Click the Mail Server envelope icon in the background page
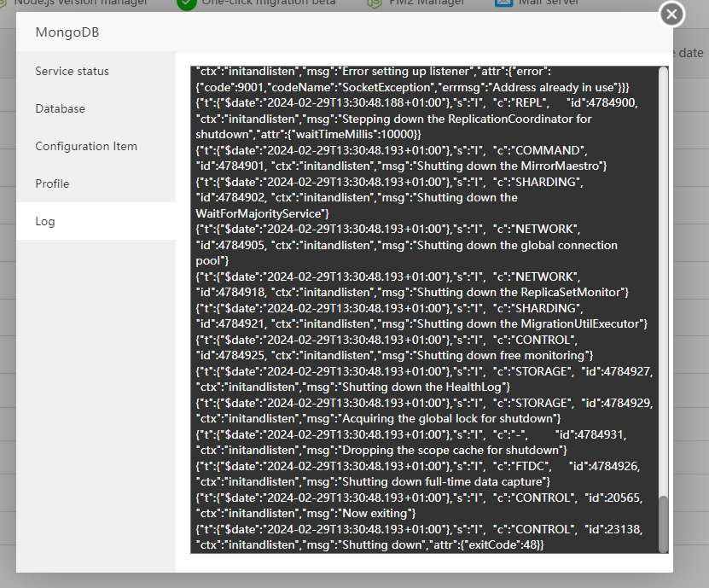 pos(503,3)
